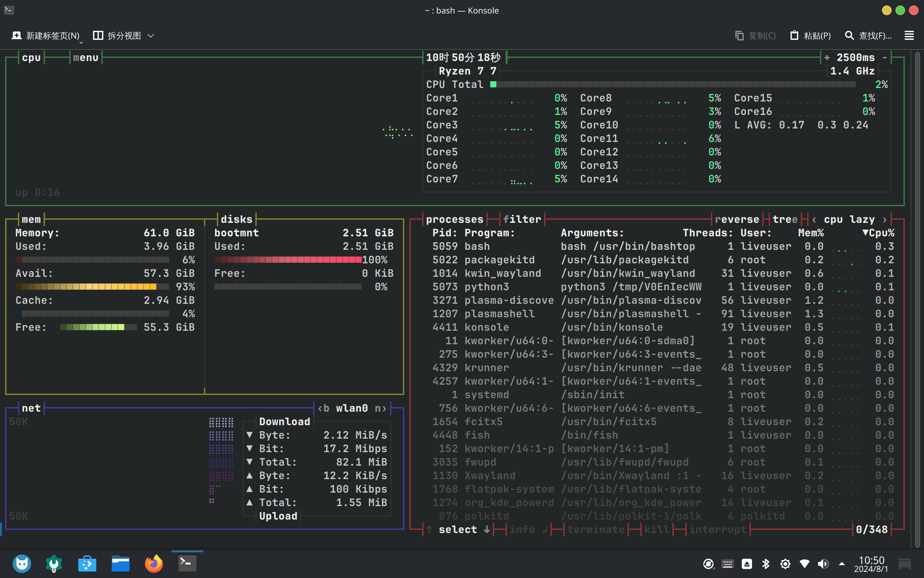
Task: Increase update interval with plus sign
Action: pos(827,58)
